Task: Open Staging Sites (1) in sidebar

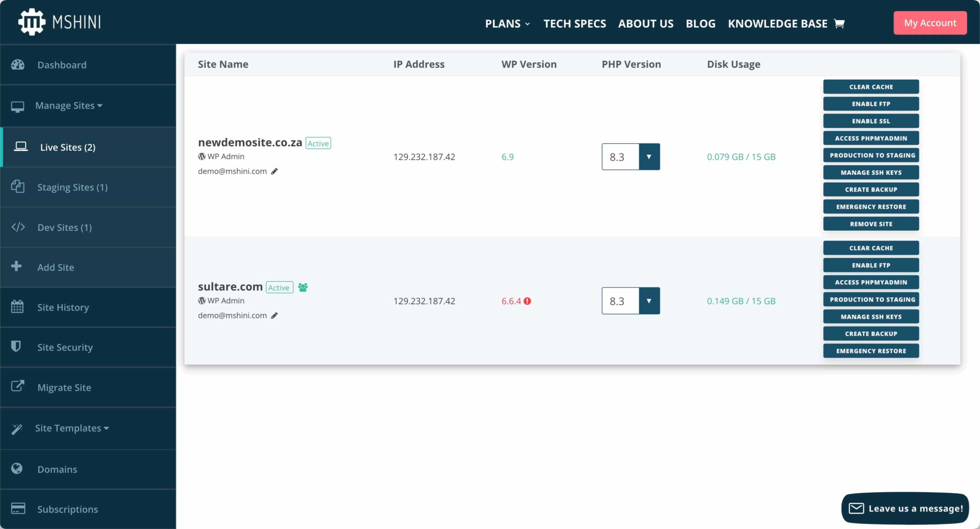Action: coord(72,187)
